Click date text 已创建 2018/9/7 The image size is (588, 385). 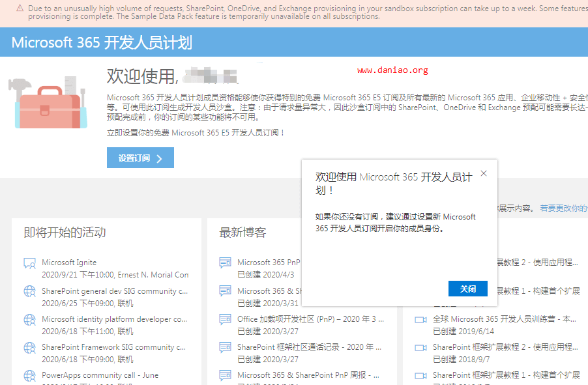point(461,360)
